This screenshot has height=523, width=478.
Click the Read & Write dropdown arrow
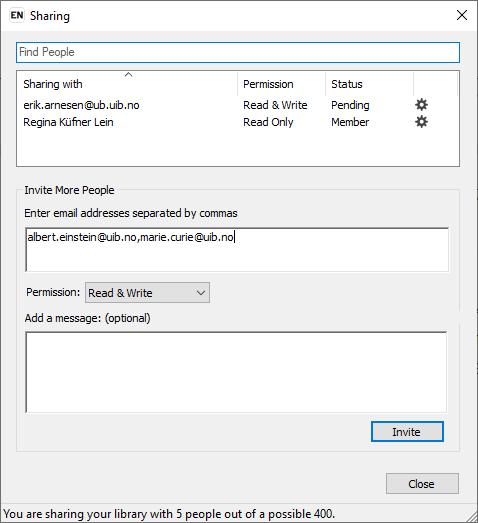[x=201, y=293]
